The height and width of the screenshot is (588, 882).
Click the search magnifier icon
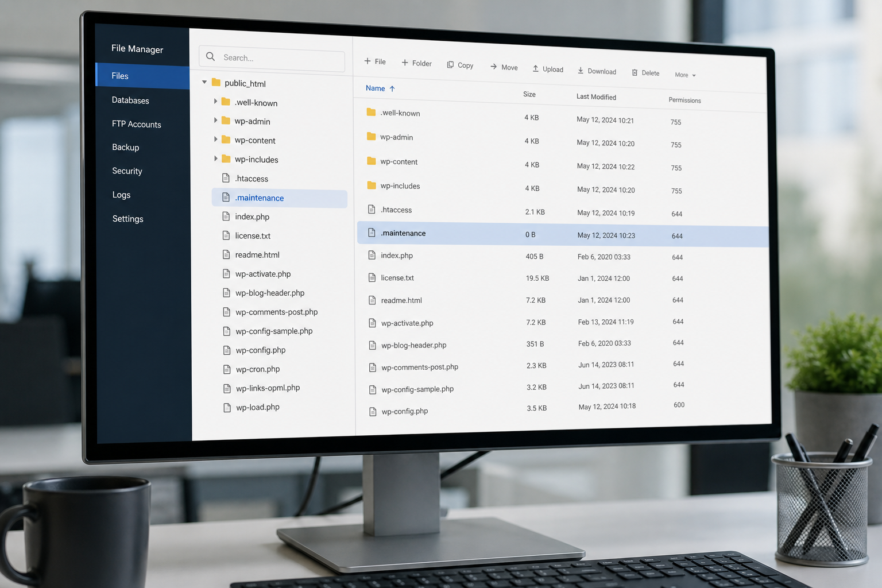211,56
